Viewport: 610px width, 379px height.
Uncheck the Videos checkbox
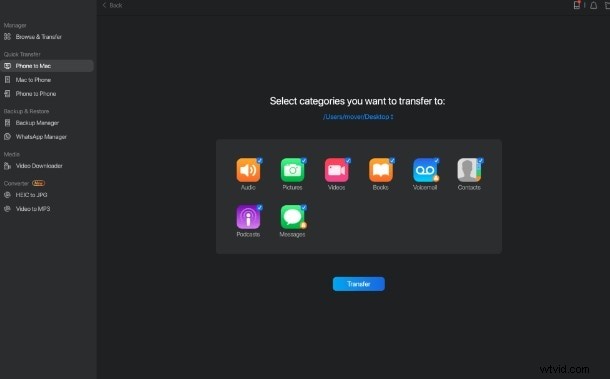[x=348, y=160]
